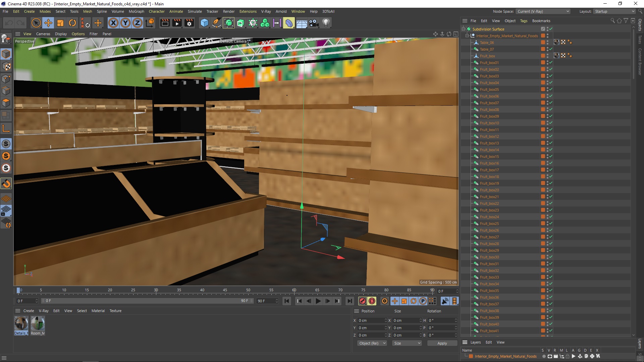This screenshot has width=644, height=362.
Task: Toggle Y axis lock
Action: (125, 23)
